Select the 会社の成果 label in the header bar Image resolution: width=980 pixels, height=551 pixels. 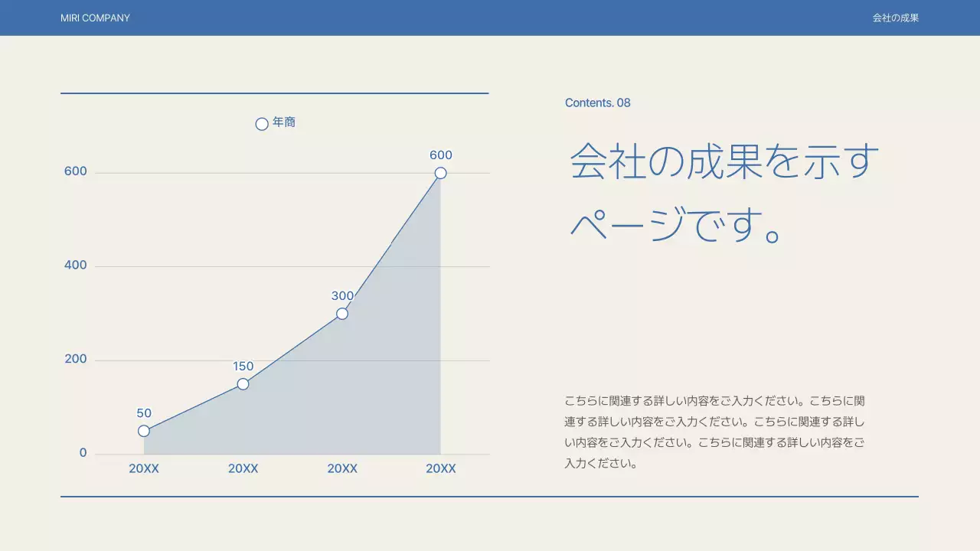[895, 18]
